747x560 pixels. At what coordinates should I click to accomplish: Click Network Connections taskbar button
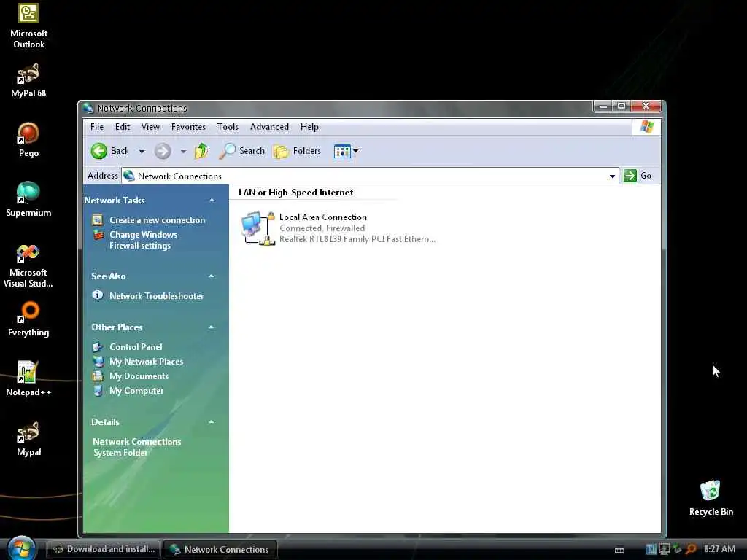(x=220, y=550)
